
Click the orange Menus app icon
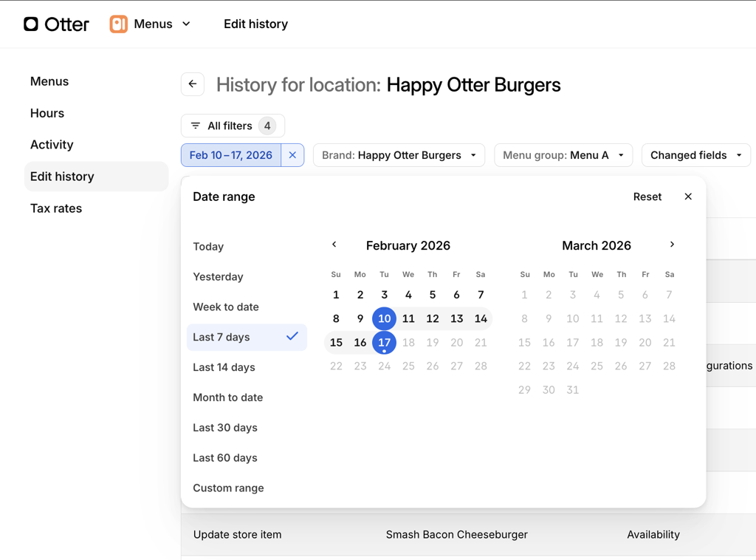(x=118, y=24)
